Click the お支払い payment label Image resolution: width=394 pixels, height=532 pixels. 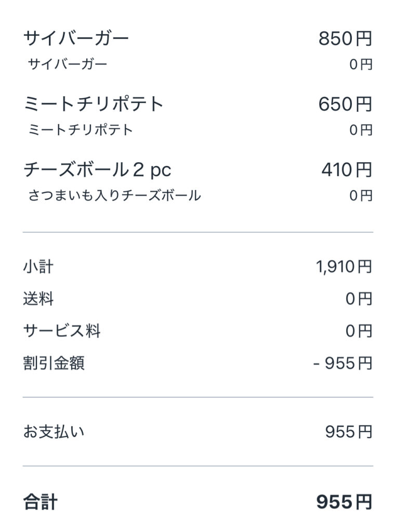54,432
